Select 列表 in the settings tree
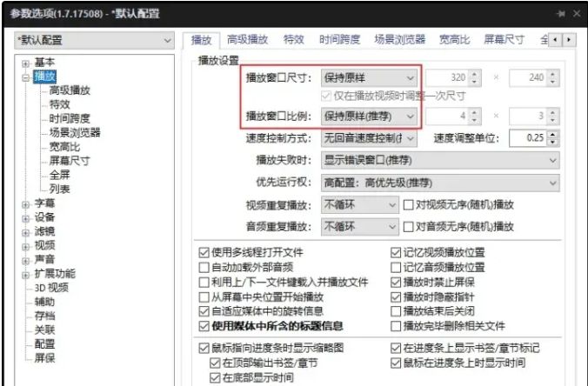 point(60,189)
